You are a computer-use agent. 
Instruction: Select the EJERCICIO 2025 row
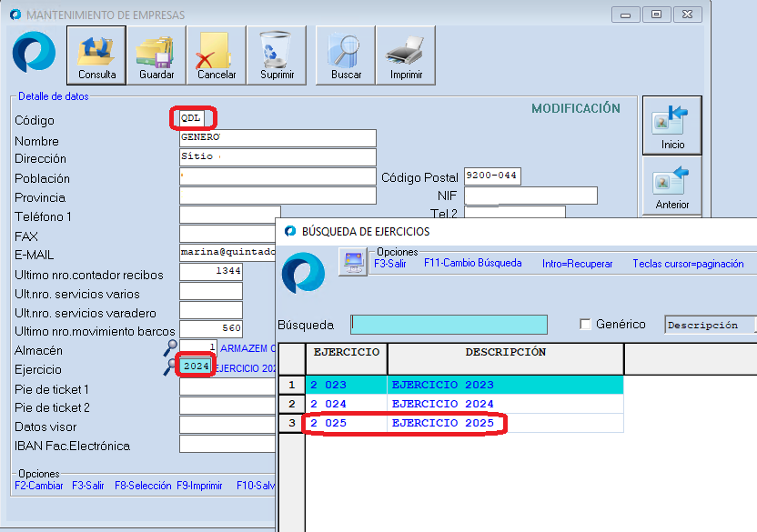pos(442,424)
